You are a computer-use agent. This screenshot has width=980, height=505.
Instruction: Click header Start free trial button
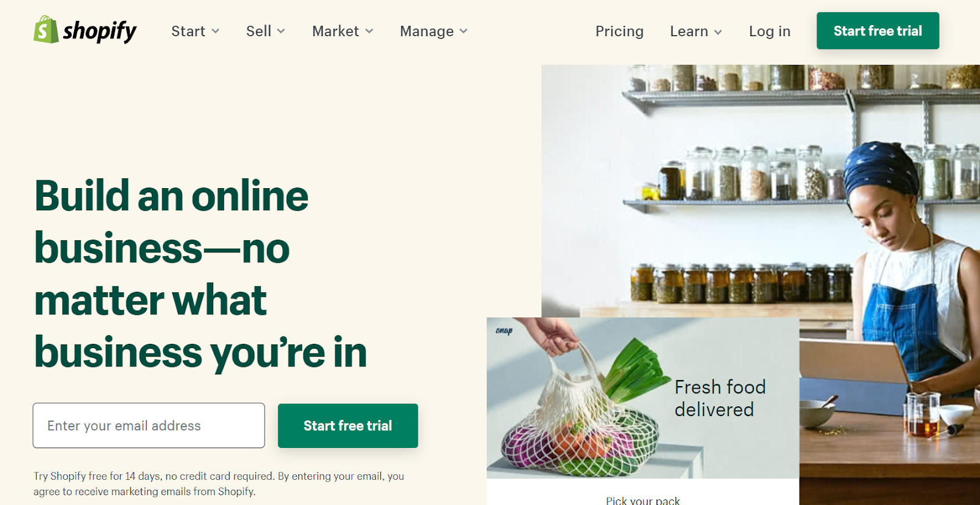878,31
